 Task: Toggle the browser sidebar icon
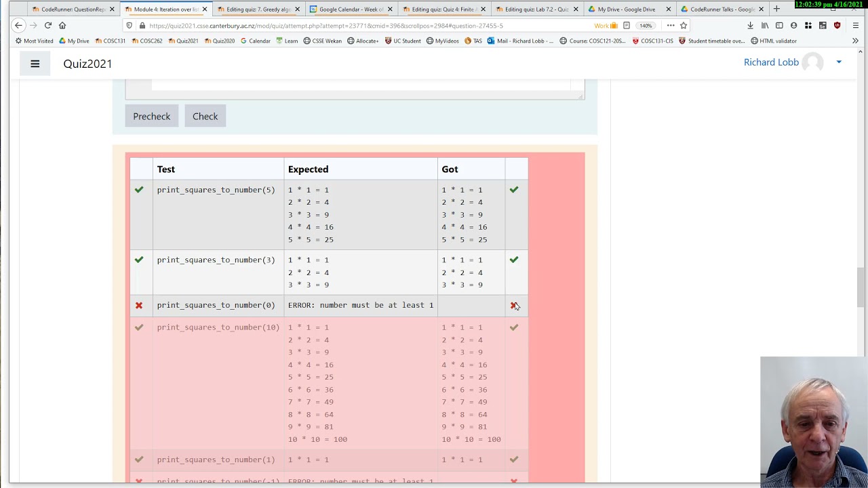pyautogui.click(x=779, y=26)
